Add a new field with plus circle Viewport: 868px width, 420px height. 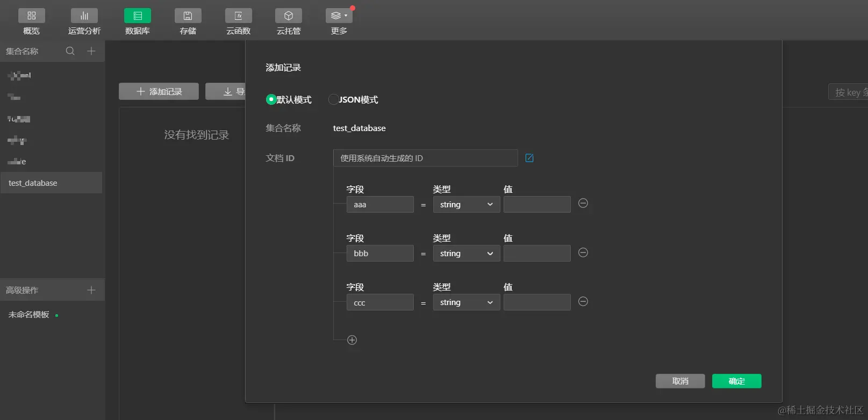[352, 340]
